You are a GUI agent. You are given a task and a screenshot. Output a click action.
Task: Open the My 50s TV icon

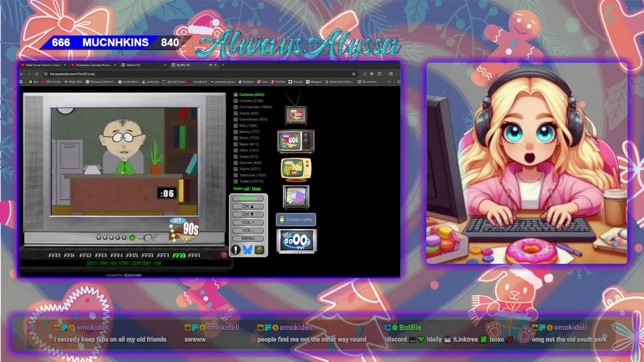tap(296, 115)
